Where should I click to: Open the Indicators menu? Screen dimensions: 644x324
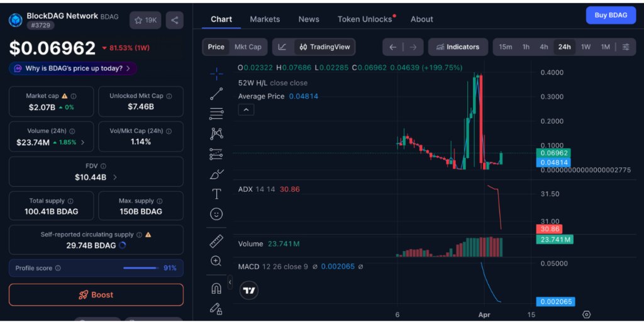(458, 47)
